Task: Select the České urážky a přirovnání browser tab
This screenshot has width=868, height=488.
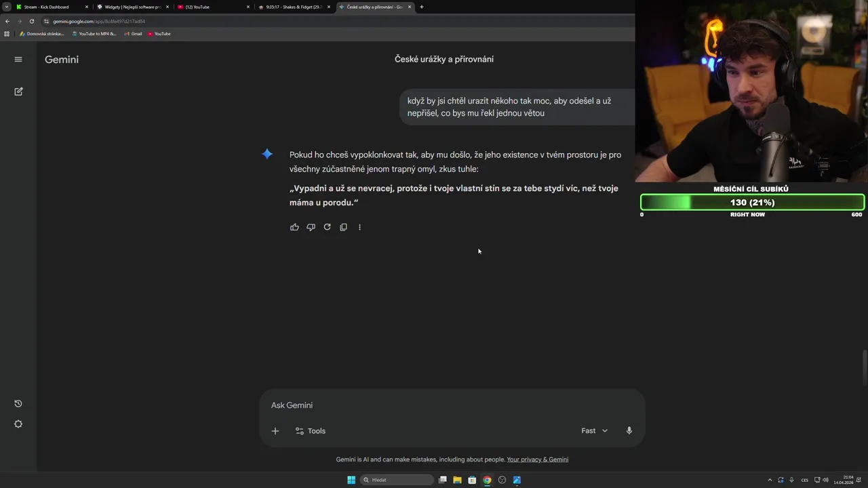Action: click(375, 7)
